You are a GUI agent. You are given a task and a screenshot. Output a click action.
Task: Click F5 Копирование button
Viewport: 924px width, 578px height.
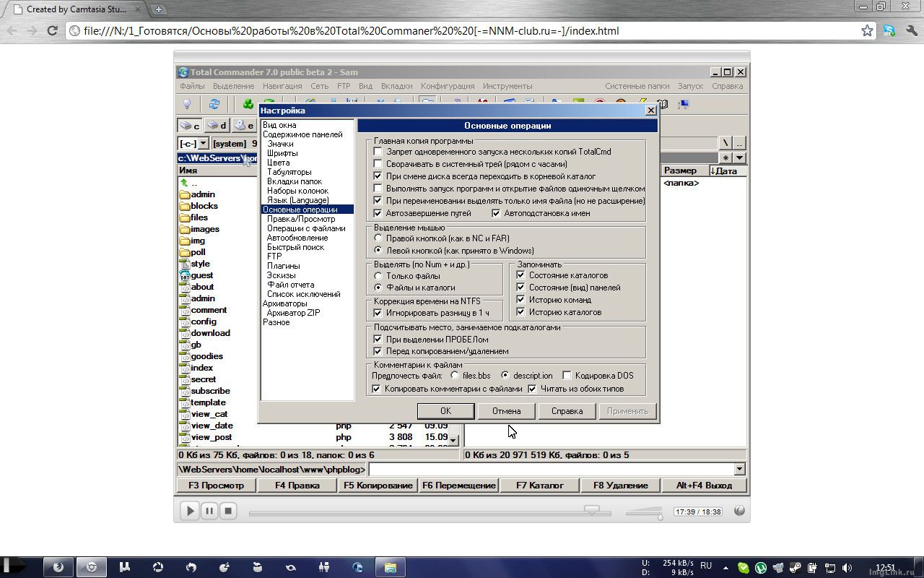coord(378,486)
